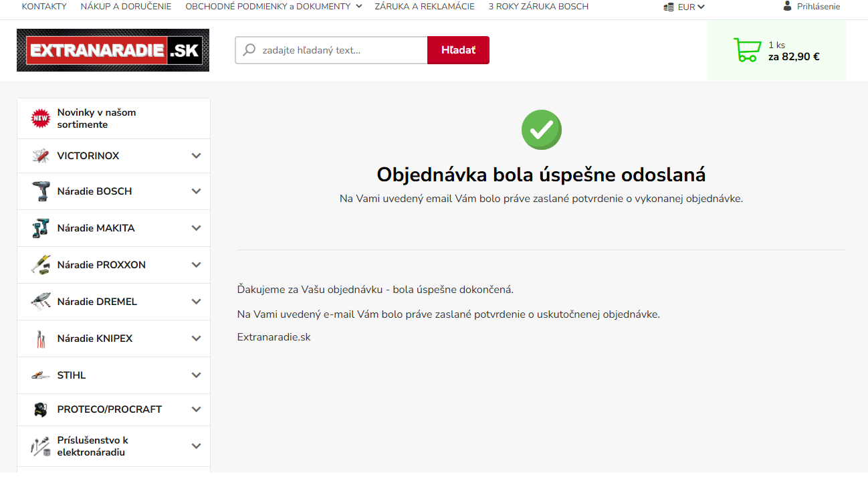Viewport: 868px width, 483px height.
Task: Open the KONTAKTY menu item
Action: 44,6
